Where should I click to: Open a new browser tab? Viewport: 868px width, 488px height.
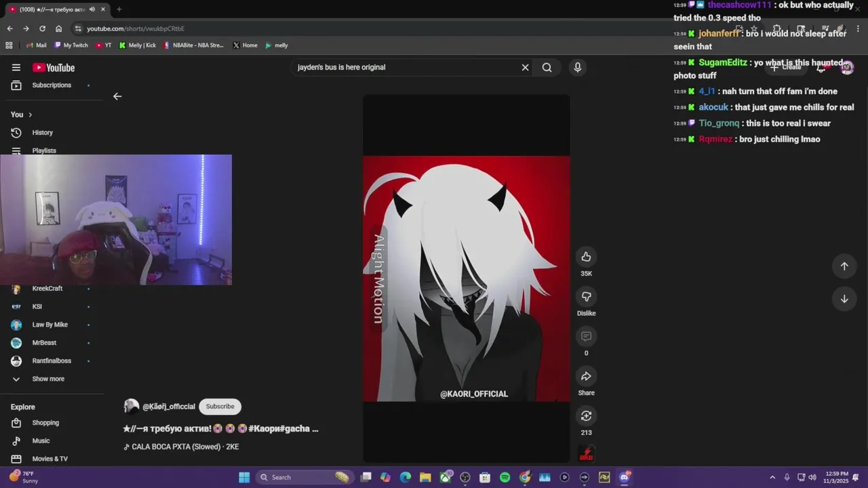(x=119, y=9)
